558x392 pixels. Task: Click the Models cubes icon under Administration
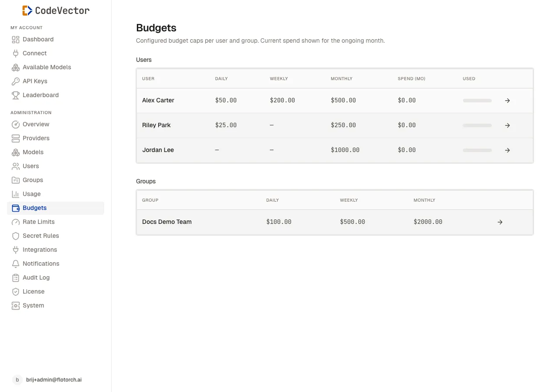16,152
